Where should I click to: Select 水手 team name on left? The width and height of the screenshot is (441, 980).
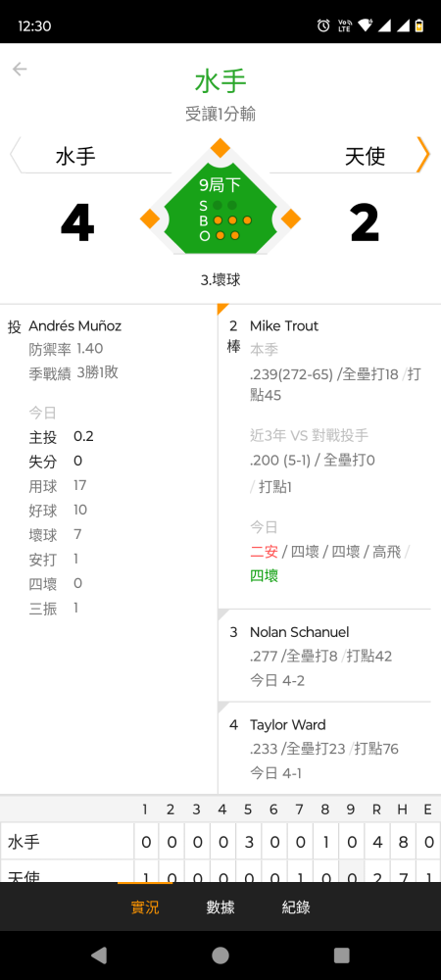tap(75, 156)
